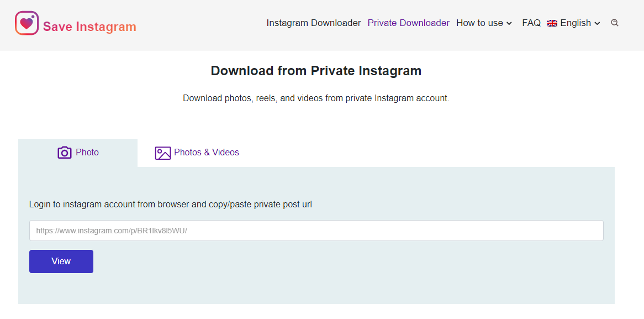The height and width of the screenshot is (319, 644).
Task: Click the search magnifier icon in header
Action: [615, 23]
